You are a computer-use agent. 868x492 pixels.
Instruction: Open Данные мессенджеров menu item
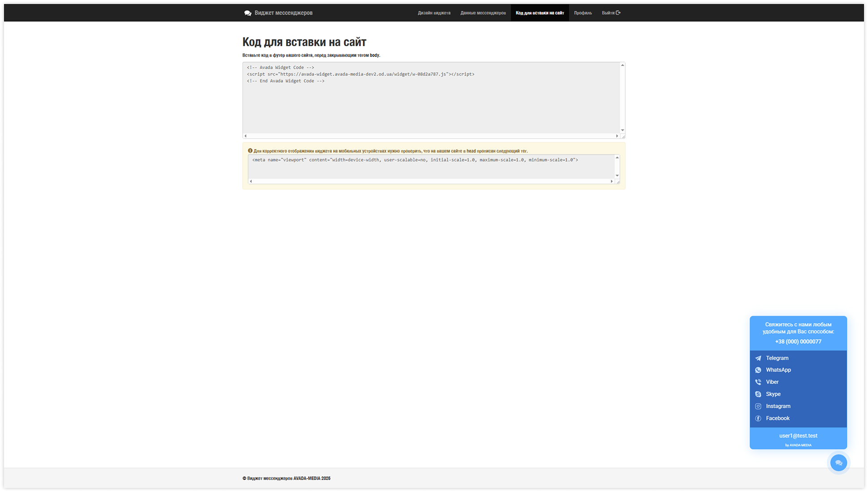483,13
